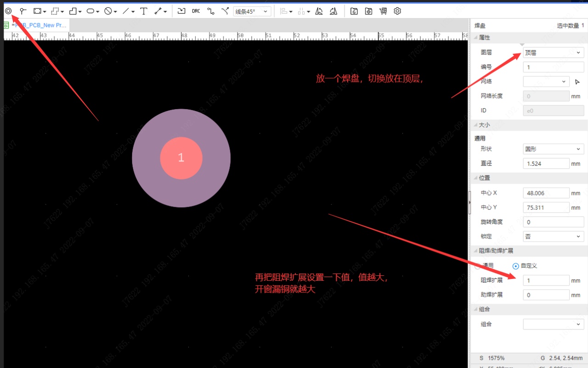Click the S 1575% zoom status value

click(492, 358)
